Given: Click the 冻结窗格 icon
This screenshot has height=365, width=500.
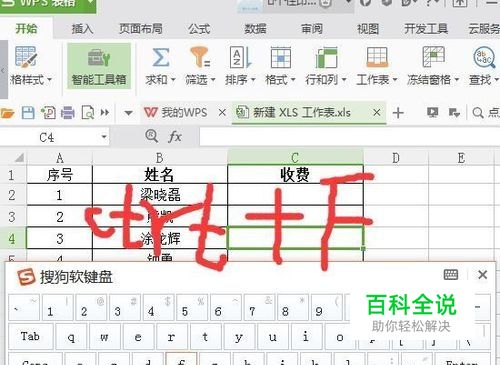Looking at the screenshot, I should click(x=433, y=57).
